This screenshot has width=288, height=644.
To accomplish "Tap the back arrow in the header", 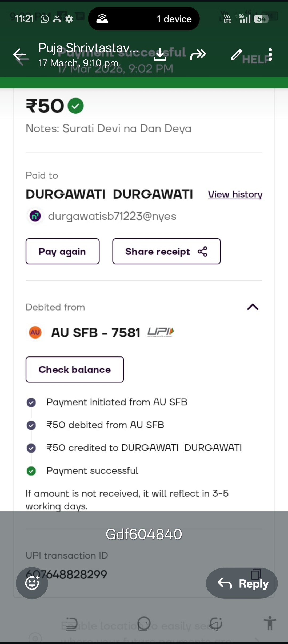I will click(19, 55).
